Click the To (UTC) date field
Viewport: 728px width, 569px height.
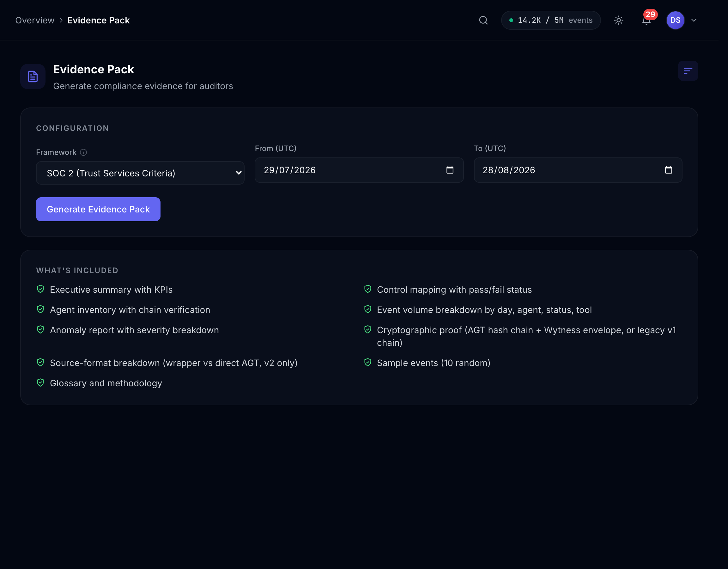(578, 170)
